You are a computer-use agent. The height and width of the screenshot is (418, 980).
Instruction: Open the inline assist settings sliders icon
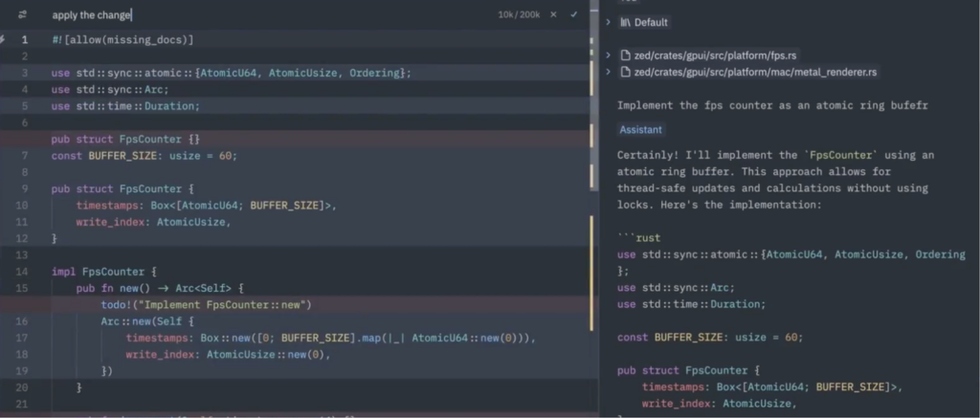tap(23, 14)
